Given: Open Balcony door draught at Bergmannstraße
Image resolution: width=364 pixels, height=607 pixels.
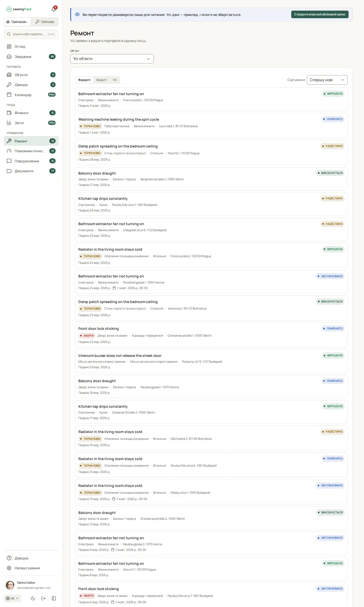Looking at the screenshot, I should pos(211,179).
